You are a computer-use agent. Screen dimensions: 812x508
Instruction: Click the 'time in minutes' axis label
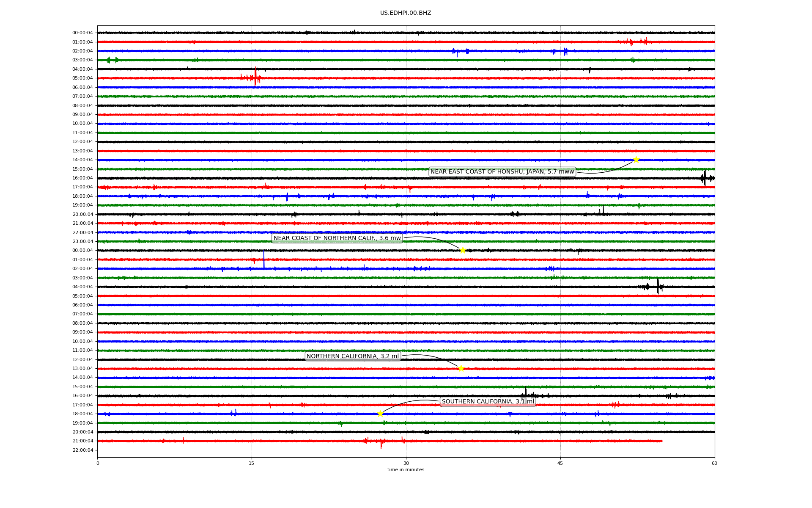tap(406, 469)
